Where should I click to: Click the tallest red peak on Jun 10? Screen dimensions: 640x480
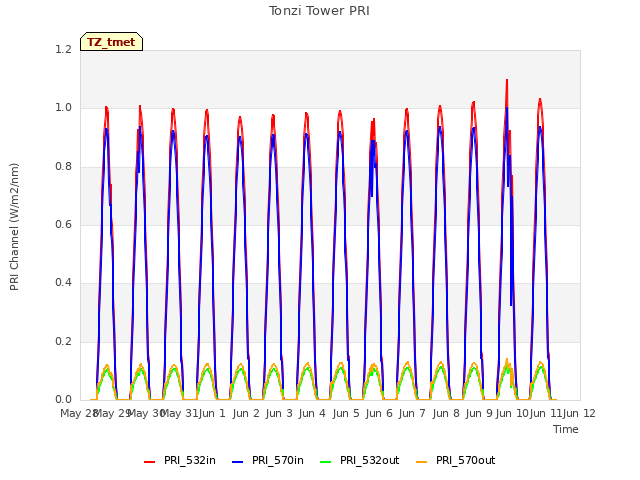click(507, 81)
